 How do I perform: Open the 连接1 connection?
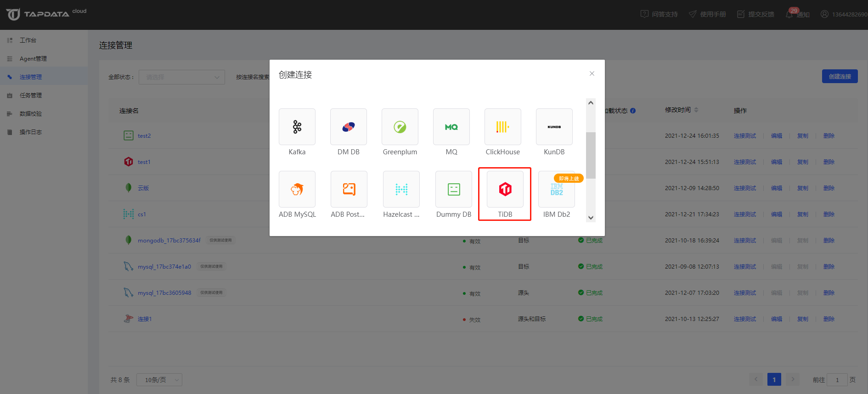[145, 319]
